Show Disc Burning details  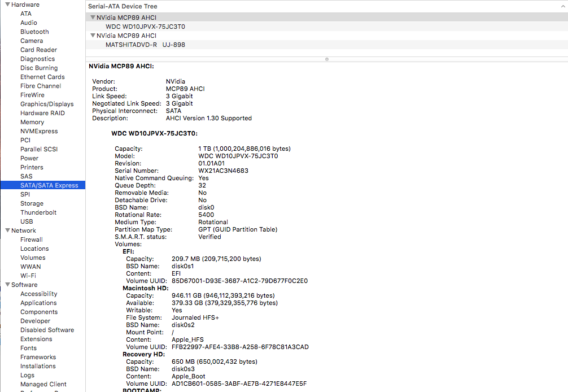point(39,68)
